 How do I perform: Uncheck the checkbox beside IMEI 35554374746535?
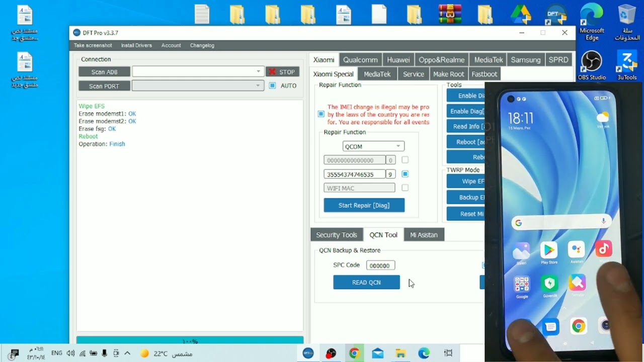point(405,174)
